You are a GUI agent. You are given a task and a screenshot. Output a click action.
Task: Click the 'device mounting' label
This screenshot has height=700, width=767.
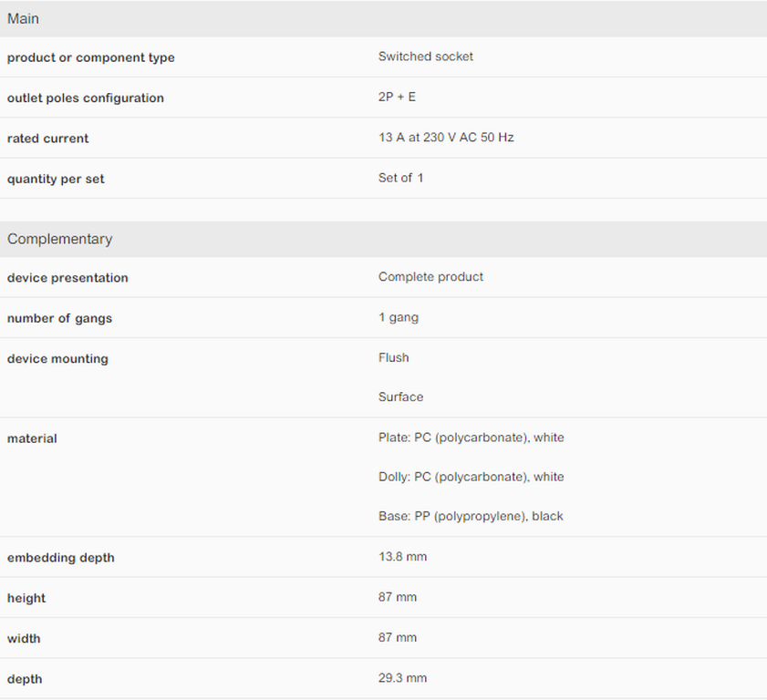(57, 359)
